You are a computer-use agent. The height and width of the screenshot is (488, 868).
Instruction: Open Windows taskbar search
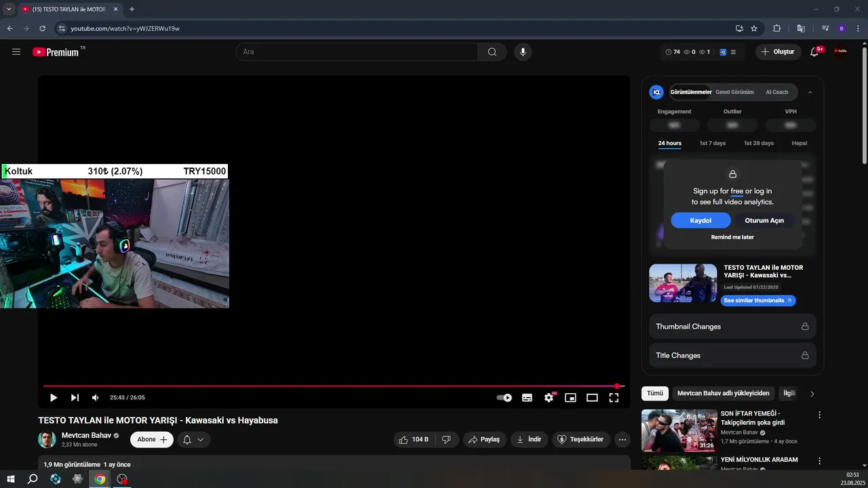[x=33, y=479]
